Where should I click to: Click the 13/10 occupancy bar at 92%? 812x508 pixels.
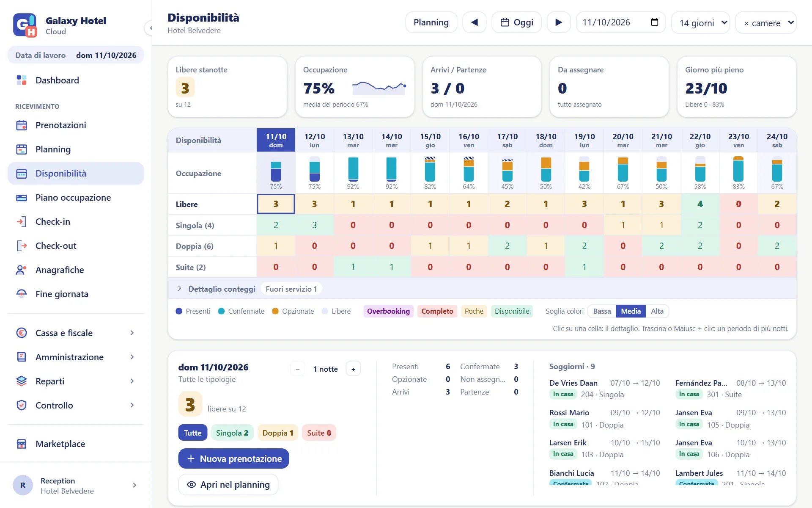point(353,169)
